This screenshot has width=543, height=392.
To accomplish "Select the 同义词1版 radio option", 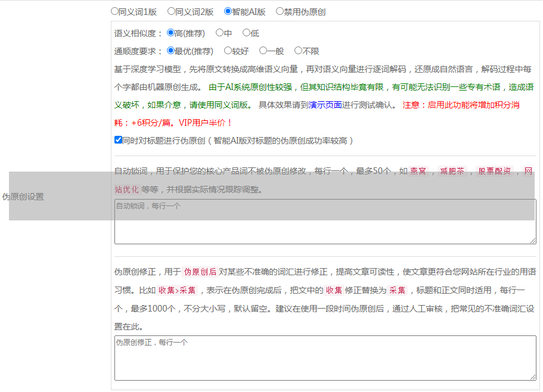I will tap(115, 11).
